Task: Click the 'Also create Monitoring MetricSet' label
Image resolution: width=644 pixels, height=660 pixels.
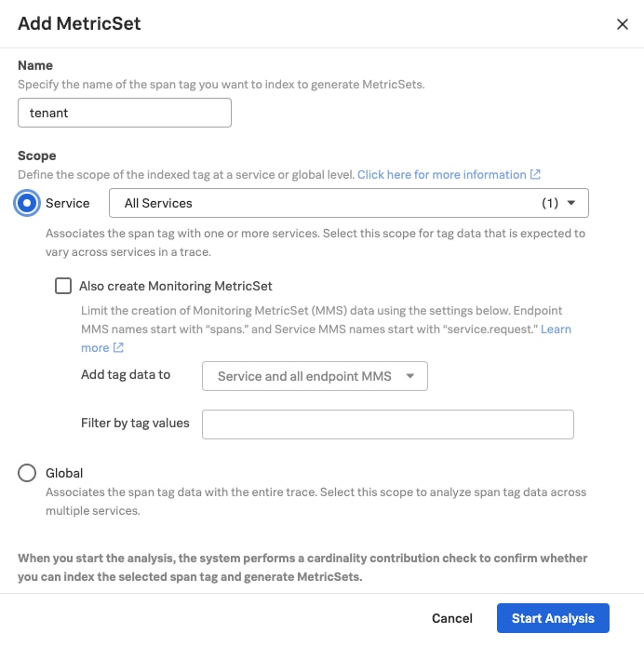Action: (x=176, y=287)
